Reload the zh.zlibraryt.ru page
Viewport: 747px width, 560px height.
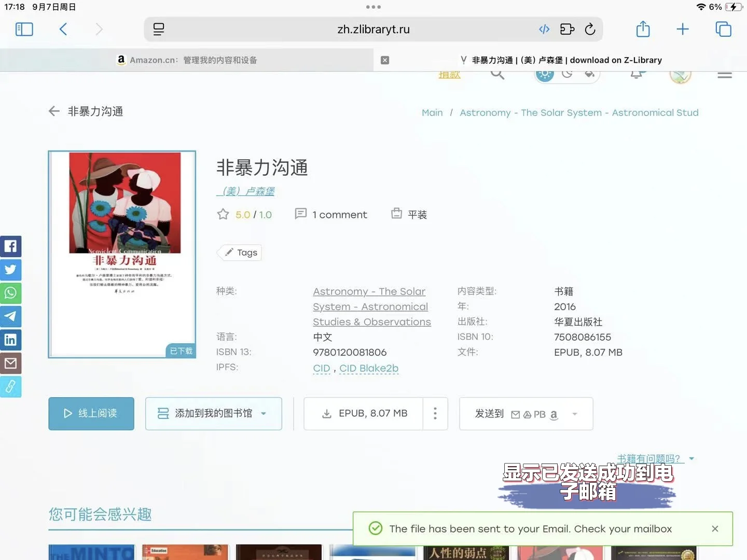[590, 29]
